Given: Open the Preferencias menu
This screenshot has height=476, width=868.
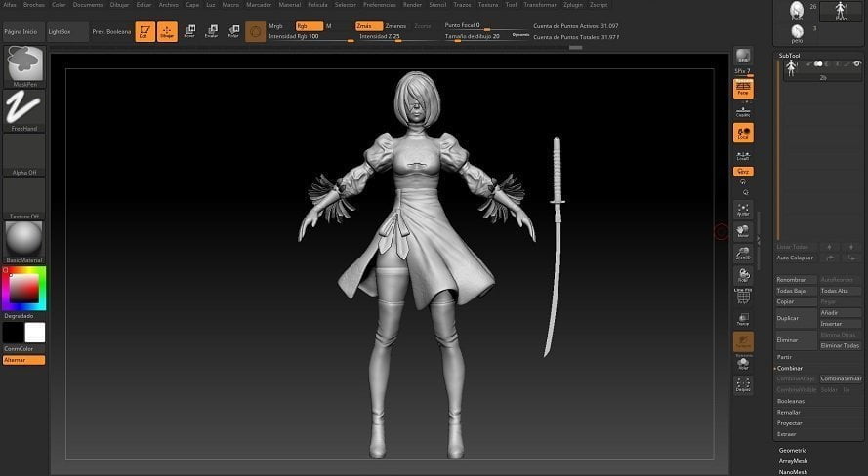Looking at the screenshot, I should click(x=379, y=5).
